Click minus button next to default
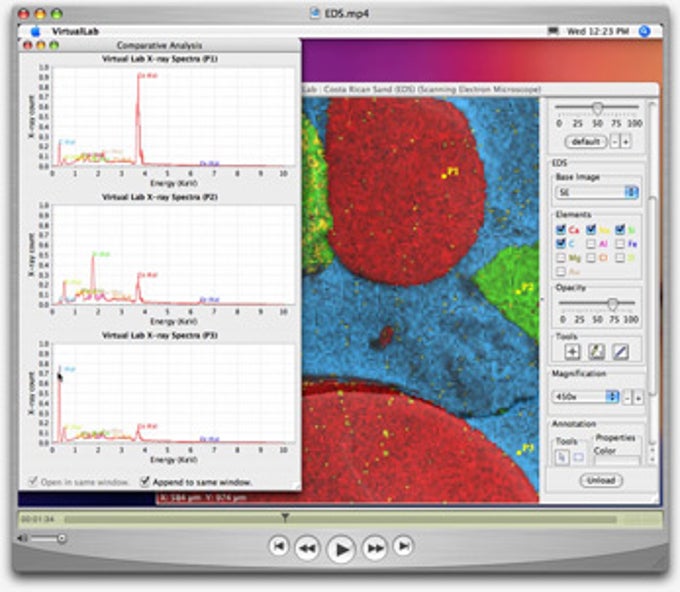680x592 pixels. coord(615,141)
